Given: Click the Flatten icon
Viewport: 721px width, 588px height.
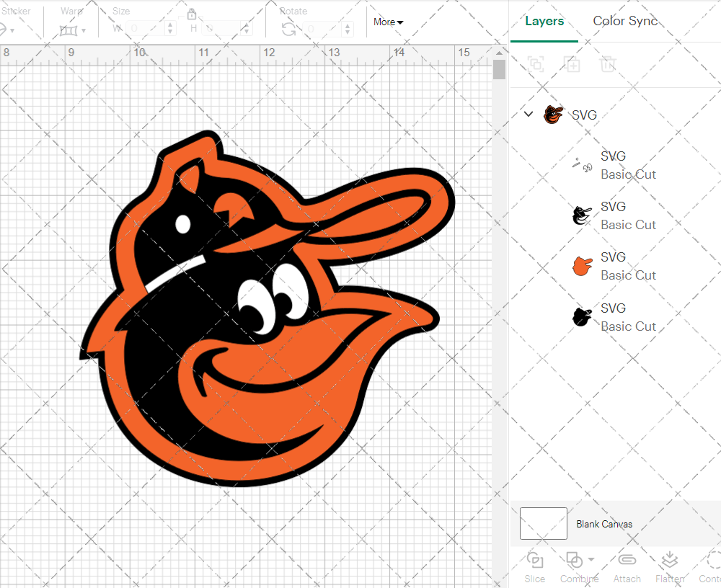Looking at the screenshot, I should (x=670, y=560).
